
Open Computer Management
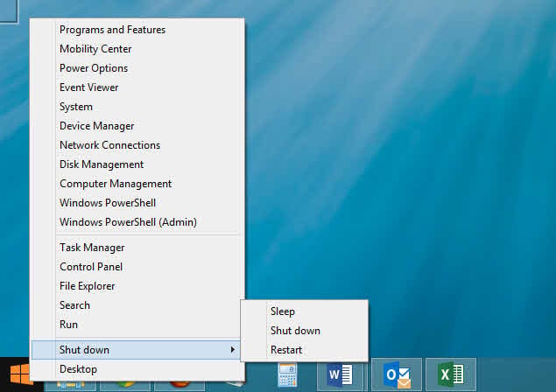click(x=137, y=184)
